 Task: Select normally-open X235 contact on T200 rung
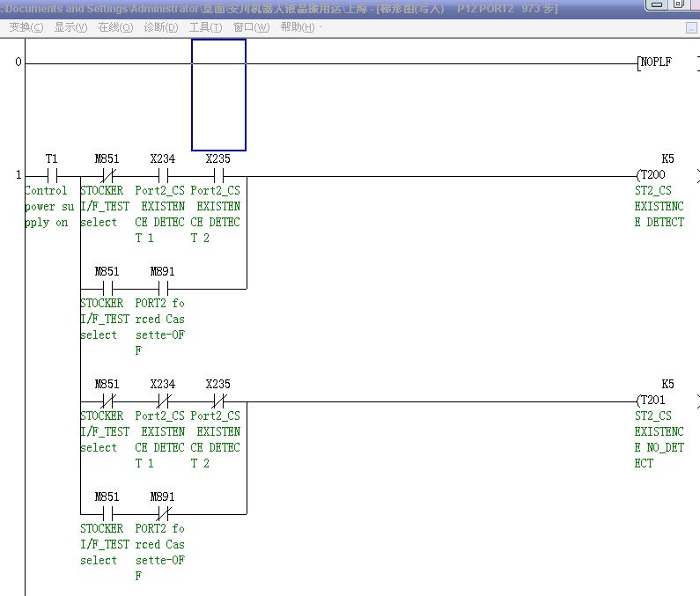[217, 175]
